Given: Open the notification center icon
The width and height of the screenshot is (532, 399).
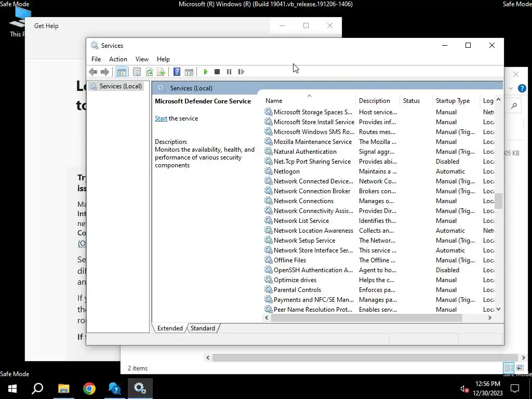Looking at the screenshot, I should 515,389.
